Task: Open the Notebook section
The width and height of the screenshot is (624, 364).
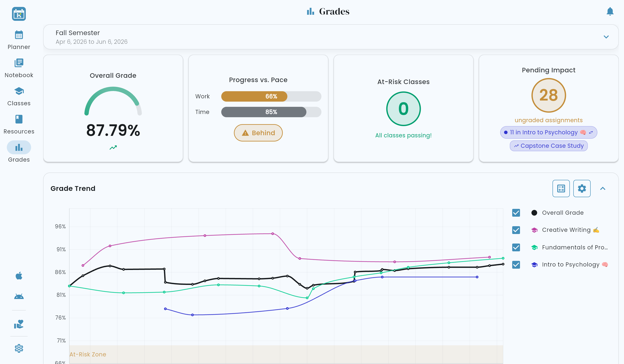Action: (19, 68)
